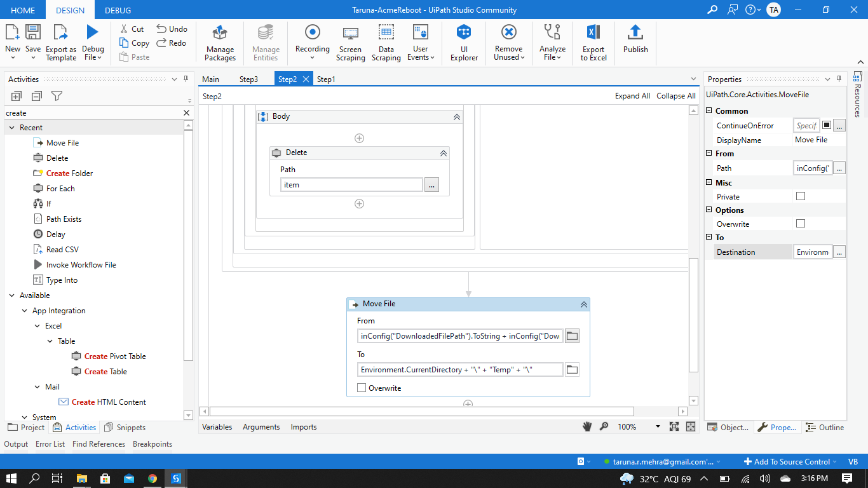Launch Screen Scraping tool
The height and width of the screenshot is (488, 868).
coord(350,43)
